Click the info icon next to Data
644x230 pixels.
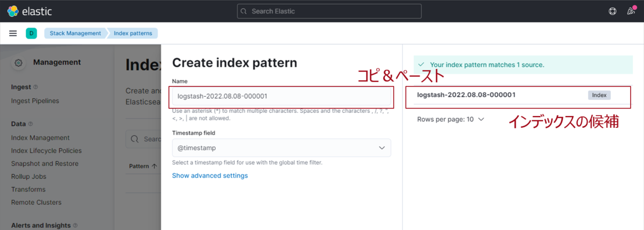coord(31,124)
